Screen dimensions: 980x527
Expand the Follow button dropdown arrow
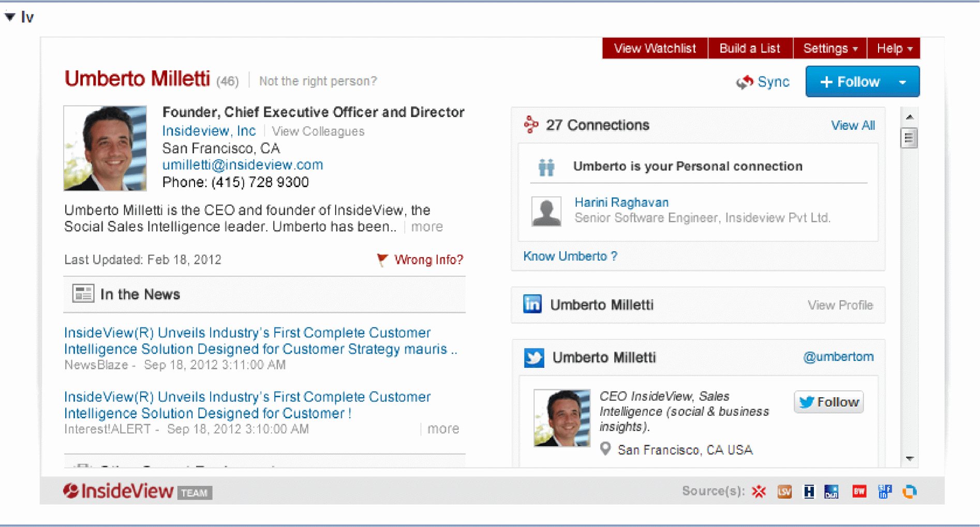click(903, 82)
